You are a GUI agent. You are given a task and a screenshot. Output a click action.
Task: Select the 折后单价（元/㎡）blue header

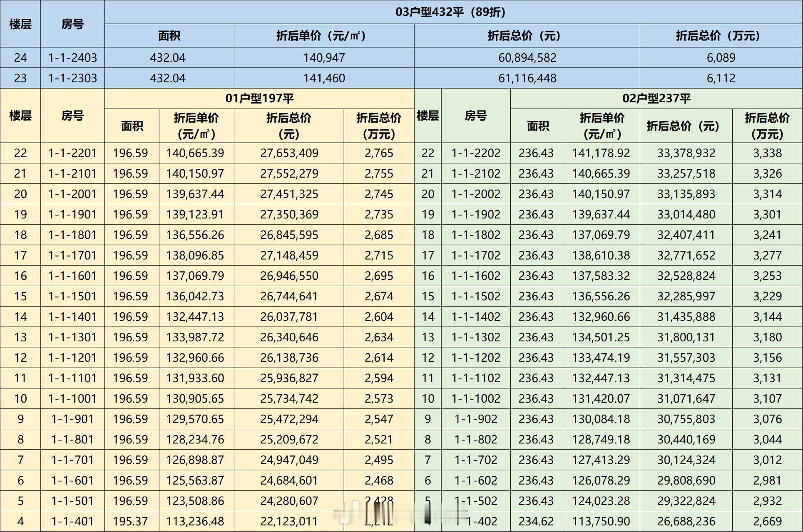coord(321,36)
